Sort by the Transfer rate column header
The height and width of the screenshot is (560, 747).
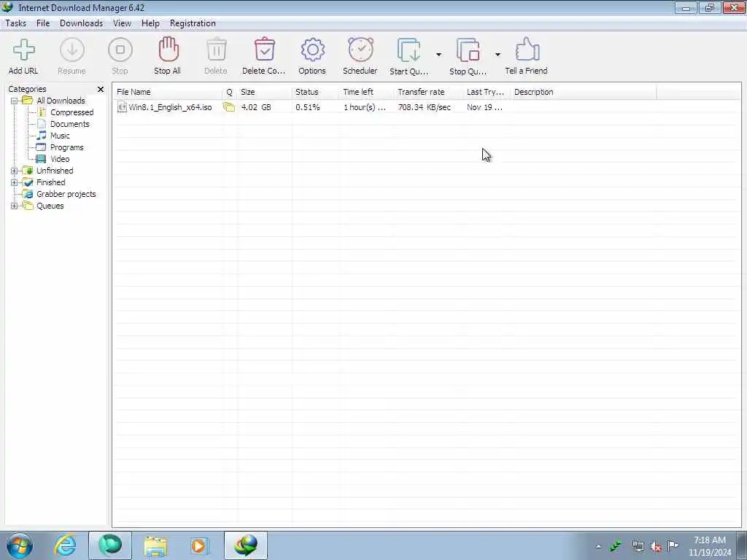[427, 92]
